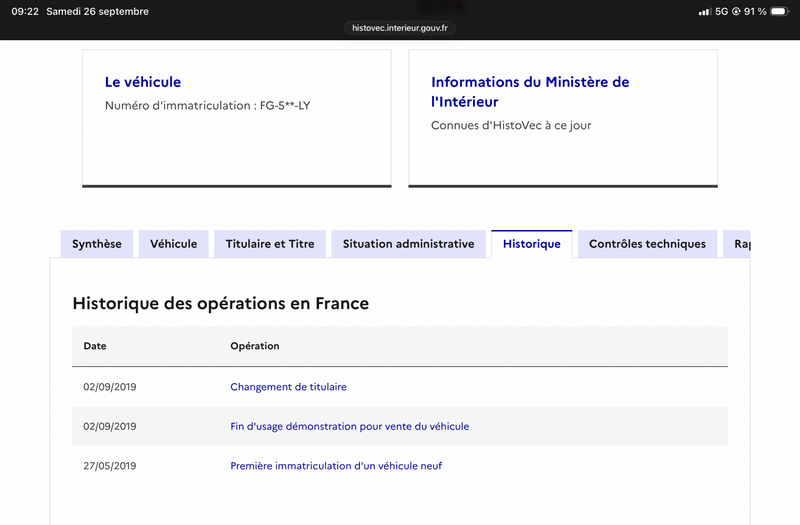Image resolution: width=800 pixels, height=525 pixels.
Task: Click the Changement de titulaire link
Action: pyautogui.click(x=288, y=387)
